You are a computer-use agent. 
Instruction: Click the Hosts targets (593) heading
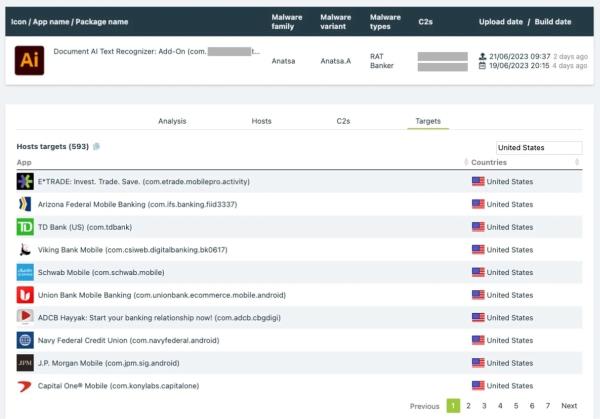coord(52,147)
